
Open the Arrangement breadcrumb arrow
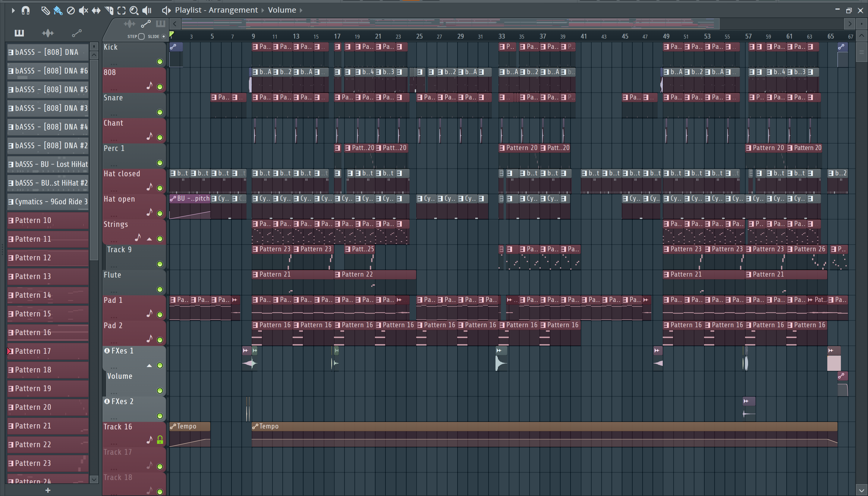[x=263, y=11]
